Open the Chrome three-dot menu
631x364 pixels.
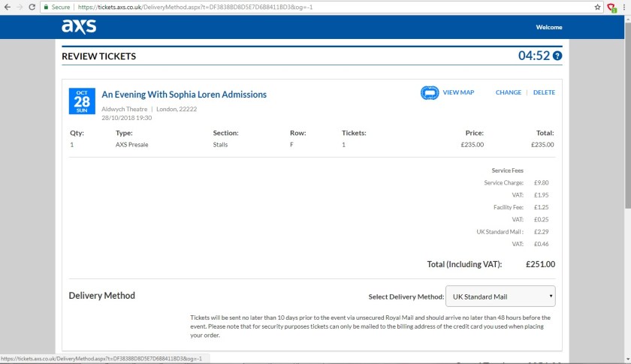coord(625,7)
